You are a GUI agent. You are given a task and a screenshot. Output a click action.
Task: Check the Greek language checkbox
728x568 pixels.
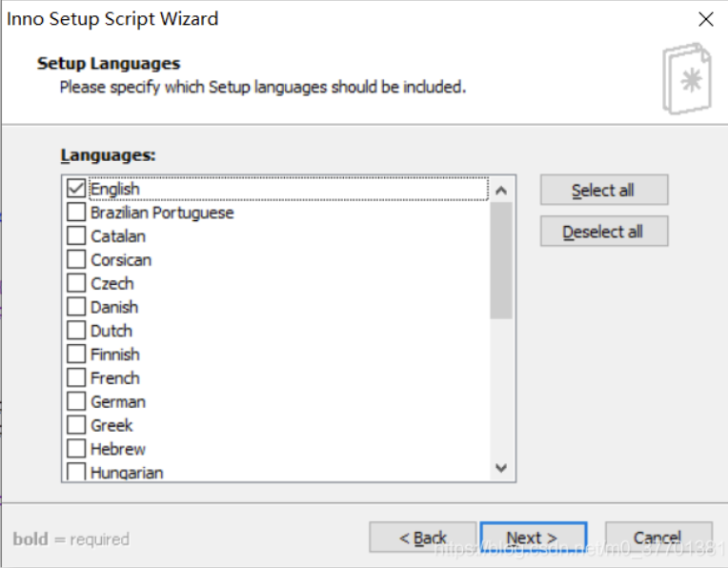pos(76,425)
